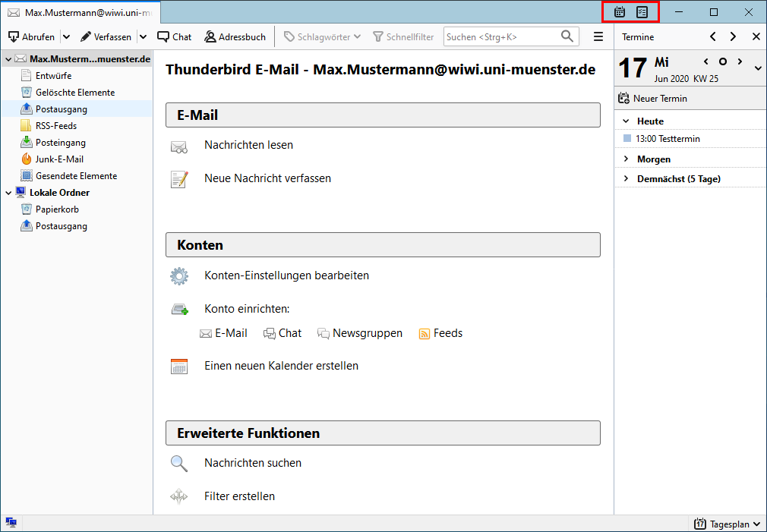Expand the mini-month dropdown chevron

(758, 68)
